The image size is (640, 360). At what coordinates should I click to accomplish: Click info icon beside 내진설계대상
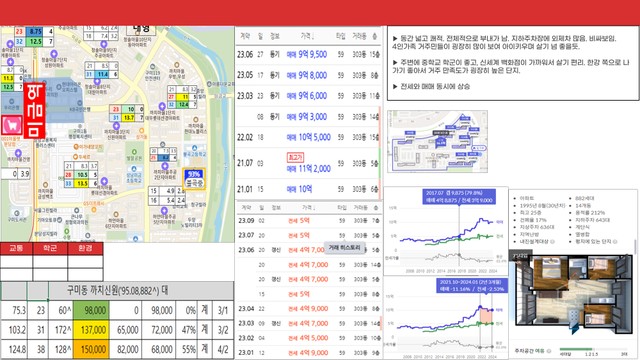(553, 242)
